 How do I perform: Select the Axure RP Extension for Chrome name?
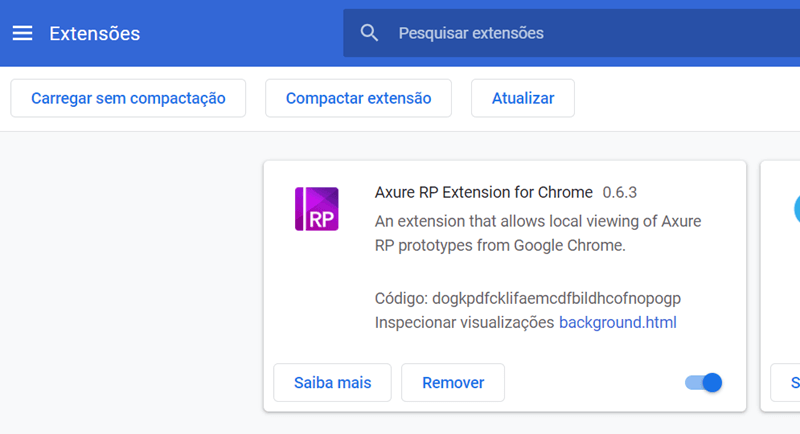pos(484,192)
